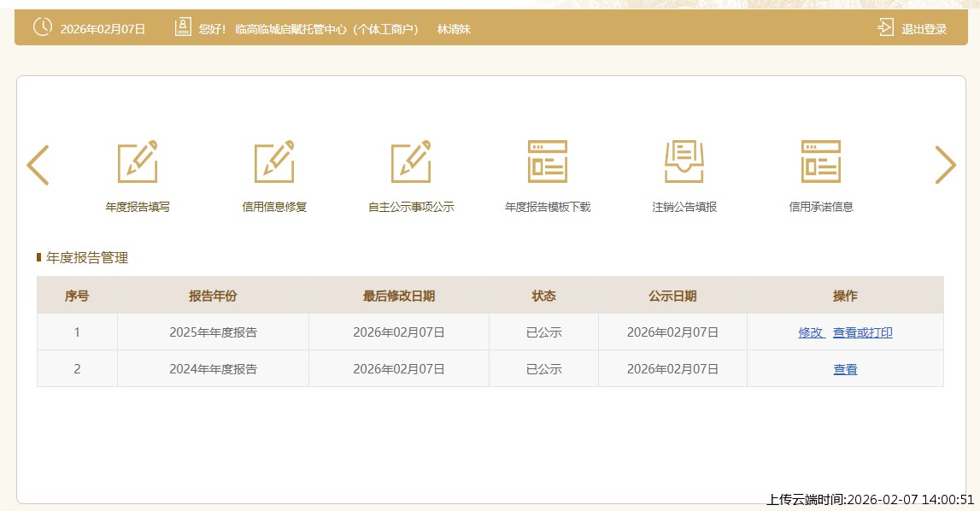Click the 退出登录 text link
Viewport: 980px width, 511px height.
924,29
